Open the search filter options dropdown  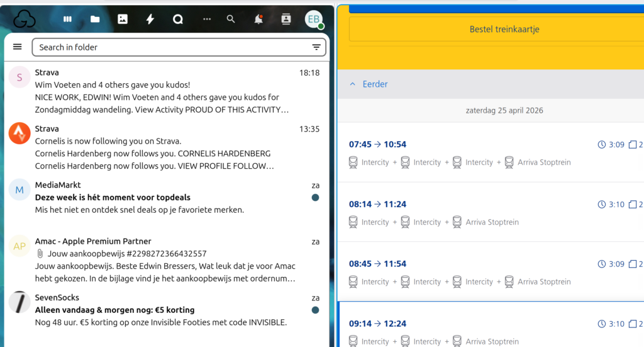(x=316, y=47)
